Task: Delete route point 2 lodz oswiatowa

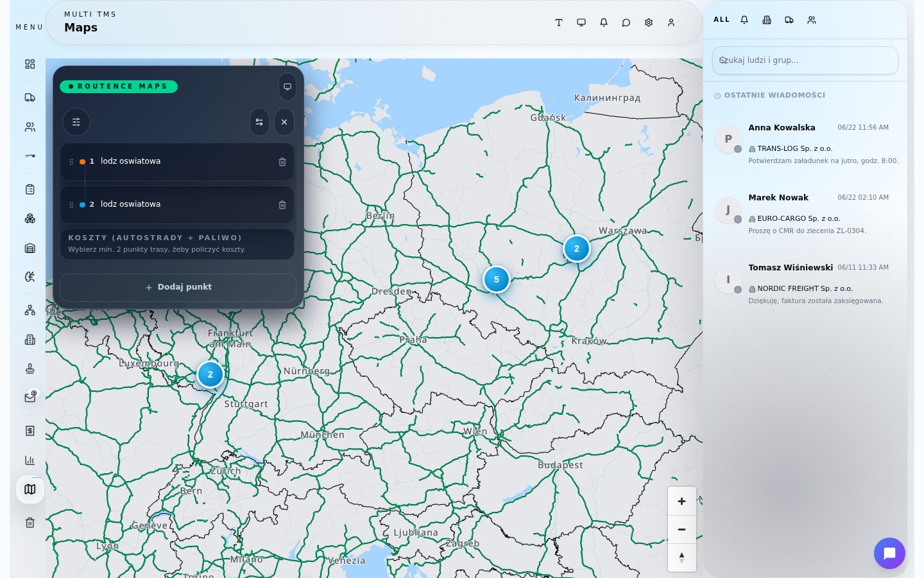Action: coord(282,205)
